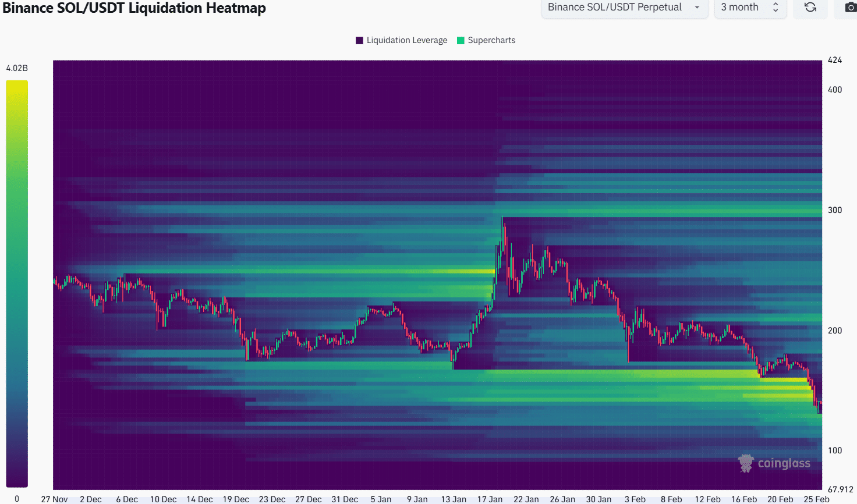The image size is (857, 504).
Task: Click the 14 Dec date axis label
Action: 199,499
